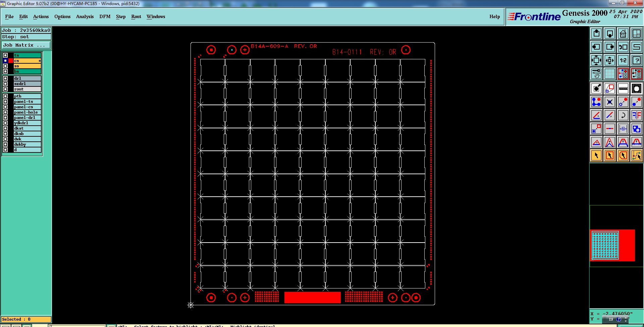
Task: Click the small marker at the end of the cs row
Action: pos(40,61)
